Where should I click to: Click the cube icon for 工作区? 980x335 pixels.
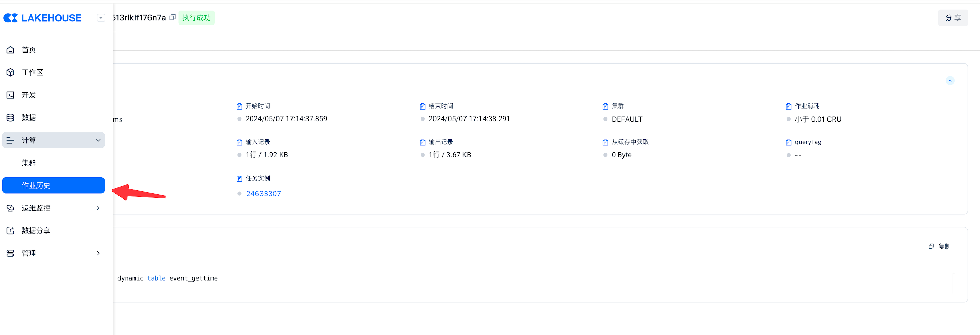coord(11,72)
